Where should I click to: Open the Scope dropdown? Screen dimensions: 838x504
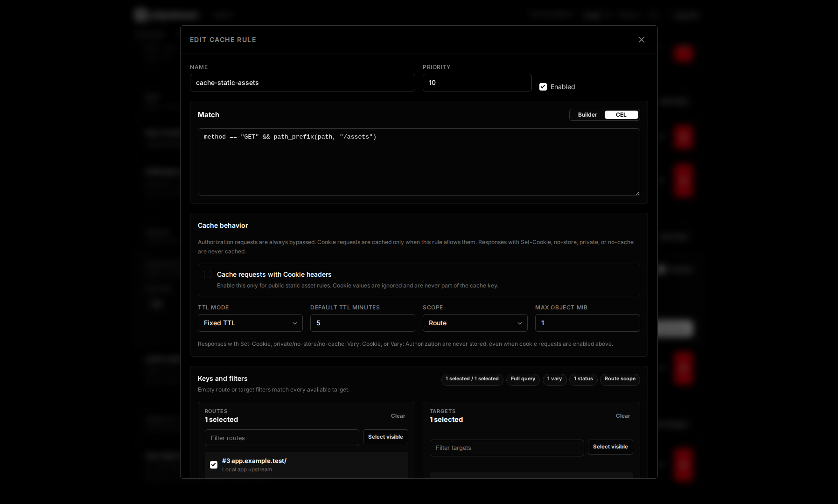point(475,323)
